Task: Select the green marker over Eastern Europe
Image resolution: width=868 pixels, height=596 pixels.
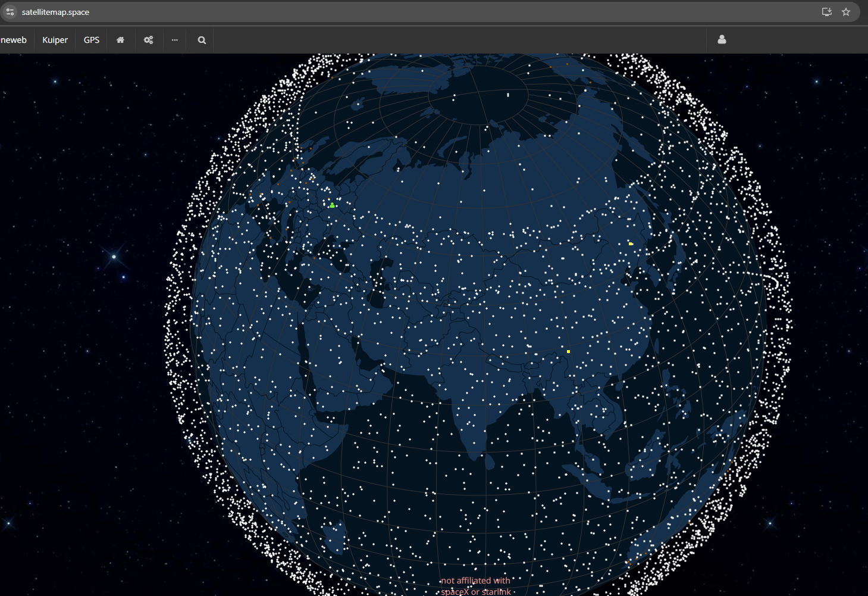Action: click(332, 205)
